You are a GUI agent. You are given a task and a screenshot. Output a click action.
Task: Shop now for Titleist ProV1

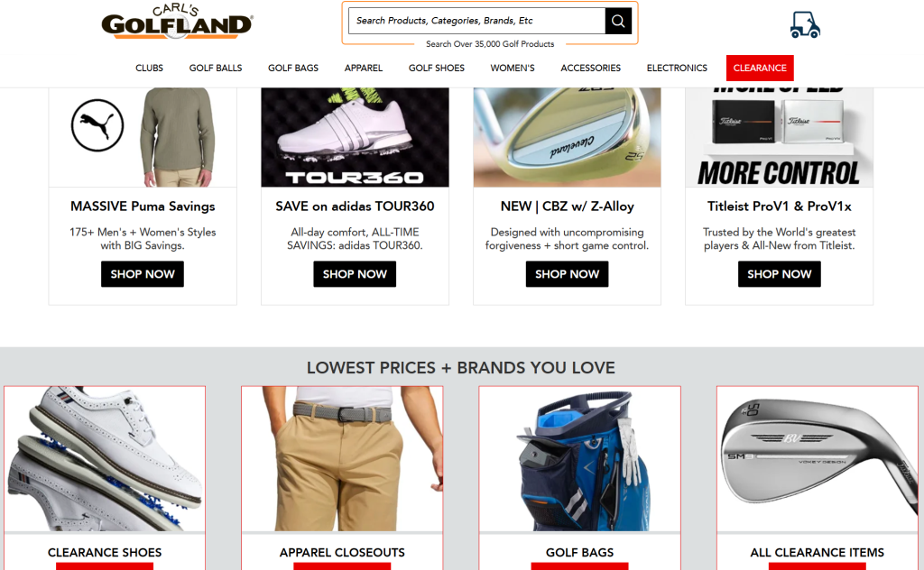[779, 274]
